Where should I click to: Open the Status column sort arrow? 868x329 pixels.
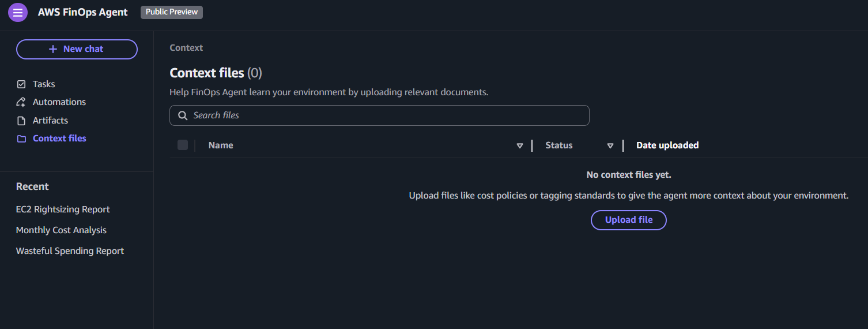coord(610,145)
